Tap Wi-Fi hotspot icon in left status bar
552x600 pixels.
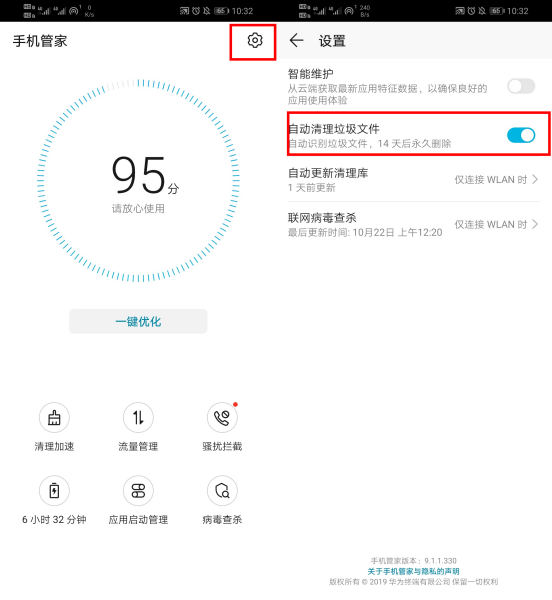[x=73, y=11]
